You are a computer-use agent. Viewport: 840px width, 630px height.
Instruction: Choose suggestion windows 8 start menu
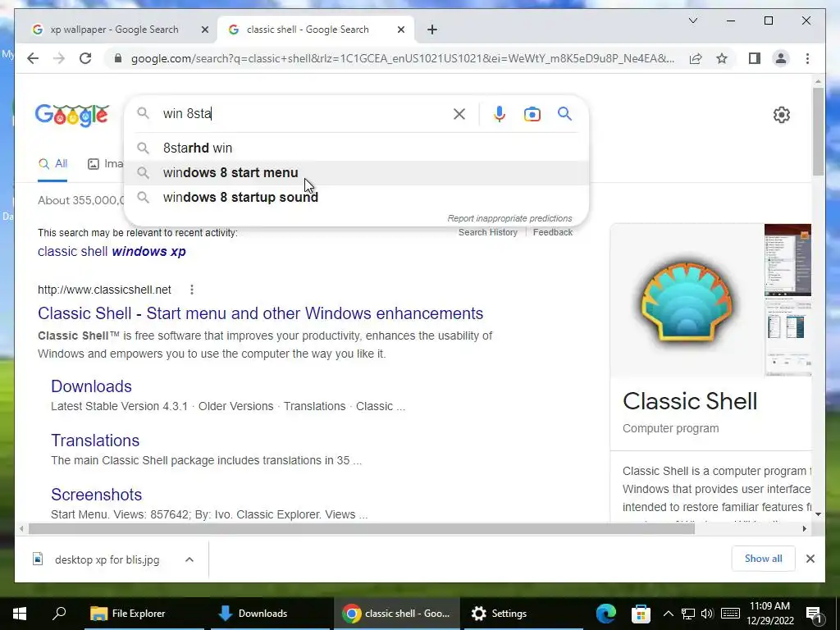(x=356, y=172)
